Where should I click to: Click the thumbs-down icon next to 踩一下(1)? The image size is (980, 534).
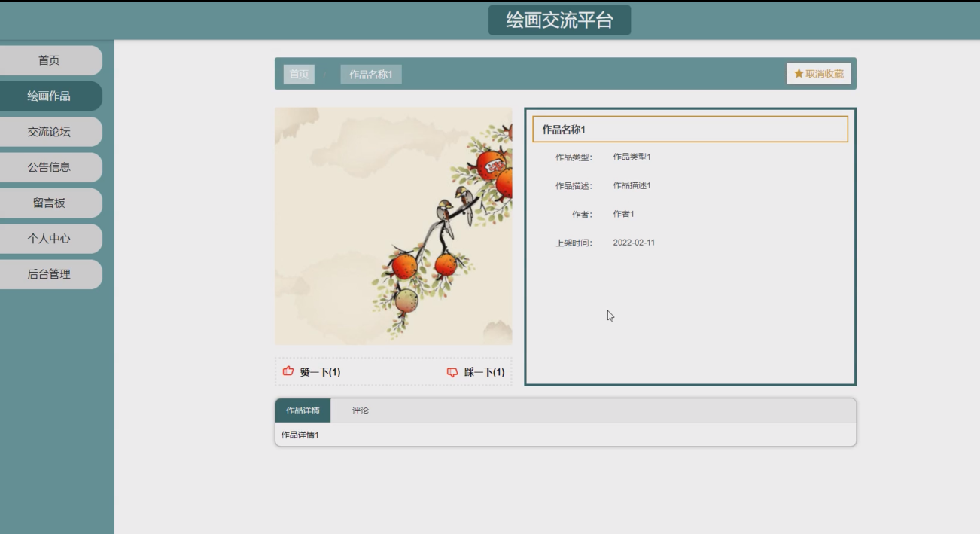coord(452,371)
